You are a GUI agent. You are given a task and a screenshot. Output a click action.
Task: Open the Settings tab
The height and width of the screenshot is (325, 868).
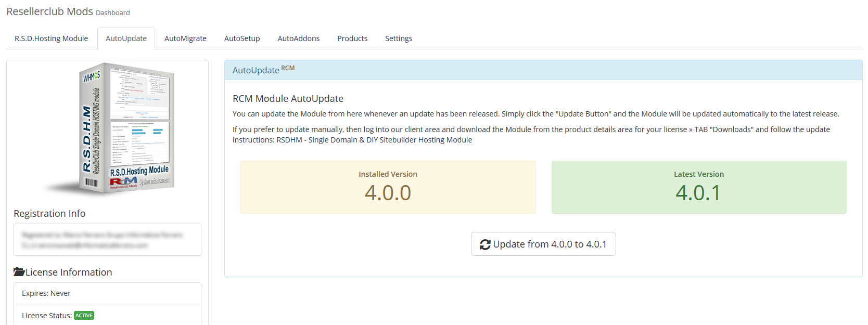399,38
